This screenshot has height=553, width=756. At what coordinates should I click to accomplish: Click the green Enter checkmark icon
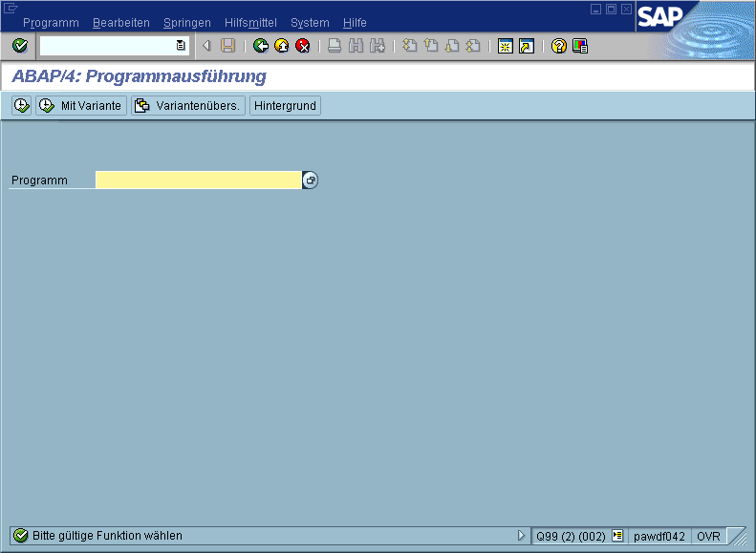pyautogui.click(x=20, y=46)
